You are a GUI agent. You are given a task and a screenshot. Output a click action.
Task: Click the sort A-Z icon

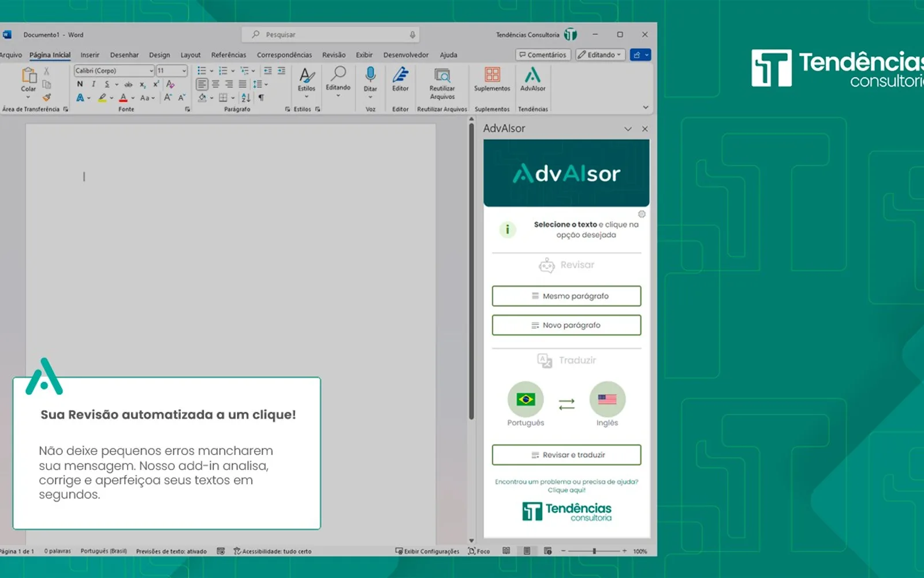[x=246, y=98]
